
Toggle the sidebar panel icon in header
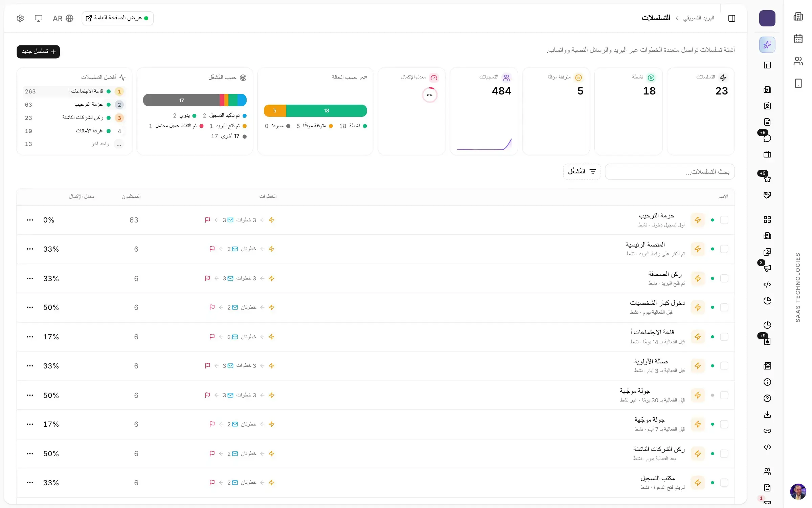click(732, 18)
